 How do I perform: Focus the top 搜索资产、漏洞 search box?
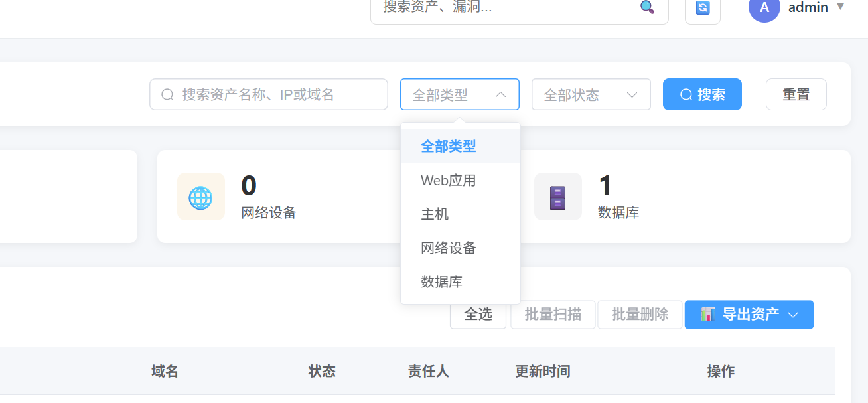click(x=504, y=7)
